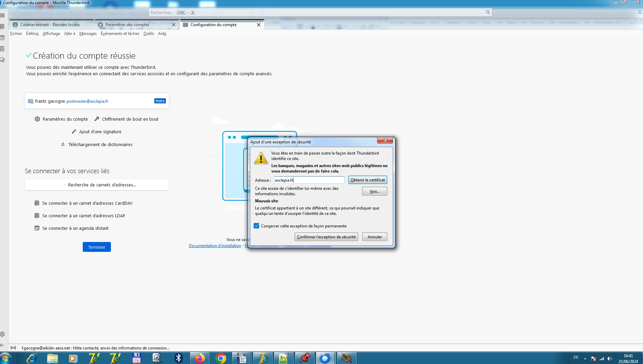
Task: Connect to an LDAP address book
Action: [80, 216]
